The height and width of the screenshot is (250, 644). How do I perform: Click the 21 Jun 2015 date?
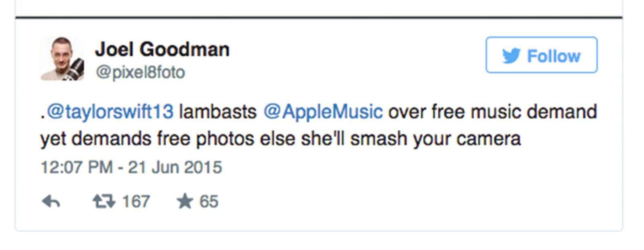coord(175,167)
